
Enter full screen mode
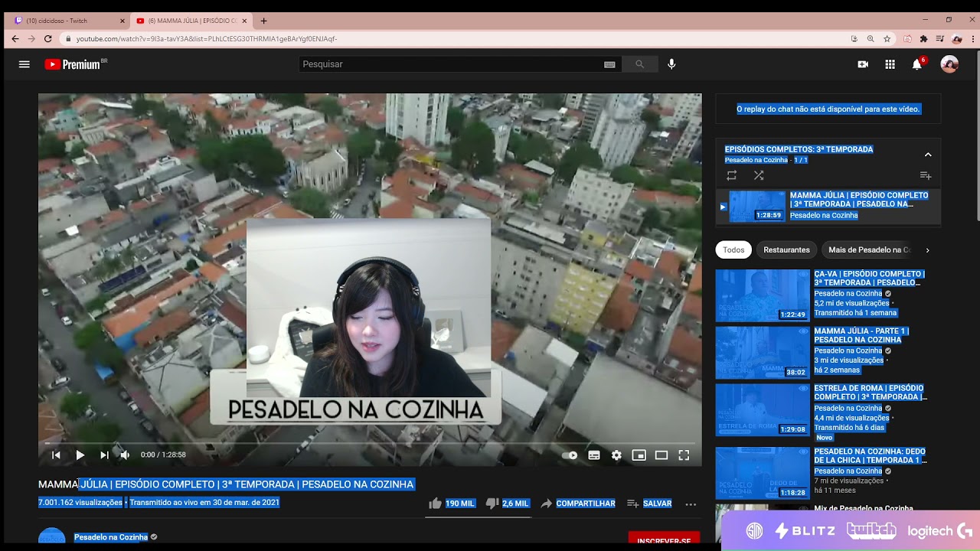pyautogui.click(x=684, y=455)
